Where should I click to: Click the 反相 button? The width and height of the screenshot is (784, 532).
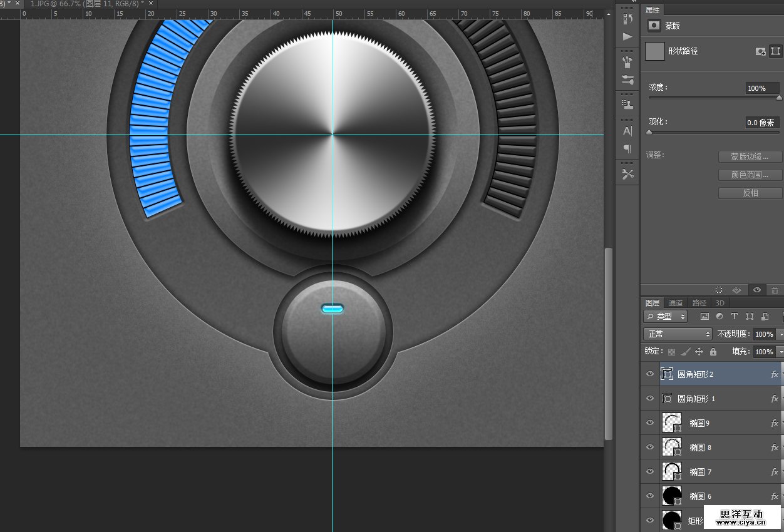[750, 193]
